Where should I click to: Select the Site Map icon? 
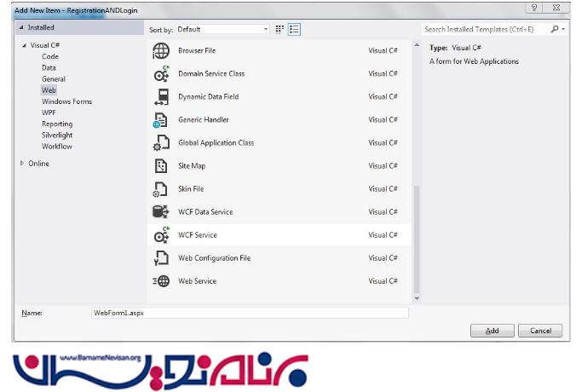[161, 165]
